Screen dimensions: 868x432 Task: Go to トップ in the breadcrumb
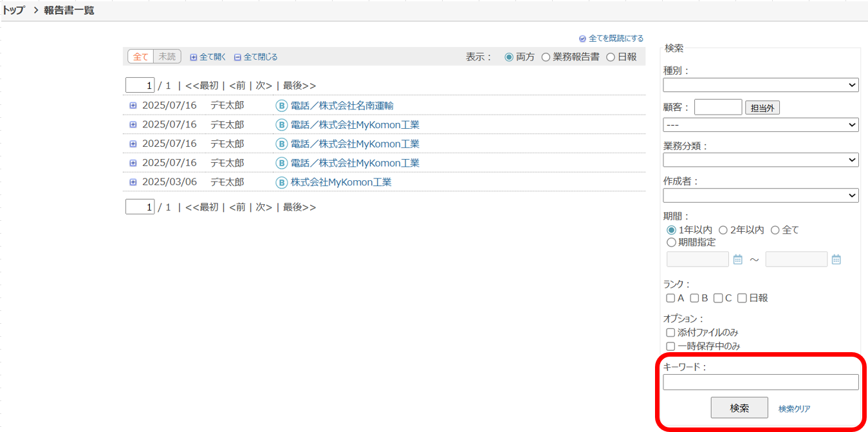point(14,10)
